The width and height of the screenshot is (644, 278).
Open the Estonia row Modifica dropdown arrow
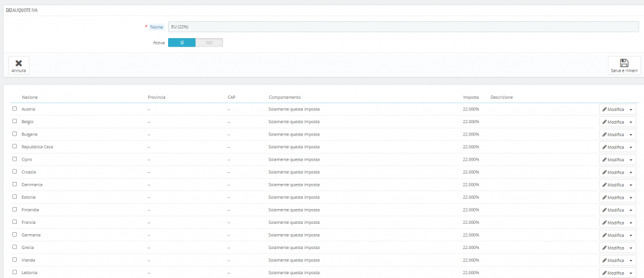pos(631,198)
